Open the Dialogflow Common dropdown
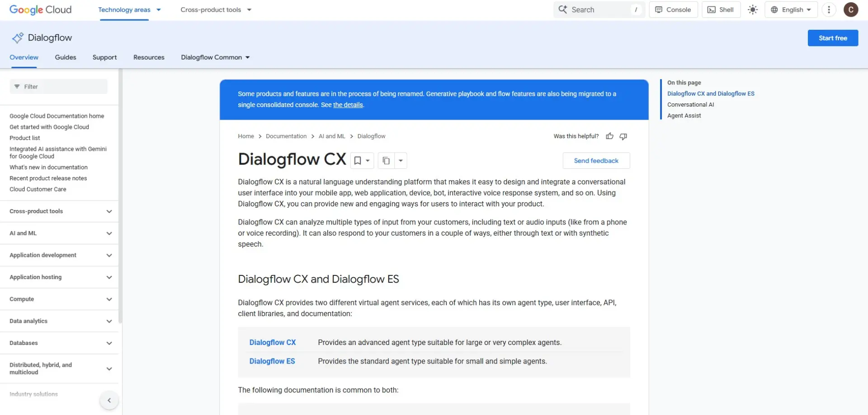Viewport: 868px width, 415px height. click(215, 57)
